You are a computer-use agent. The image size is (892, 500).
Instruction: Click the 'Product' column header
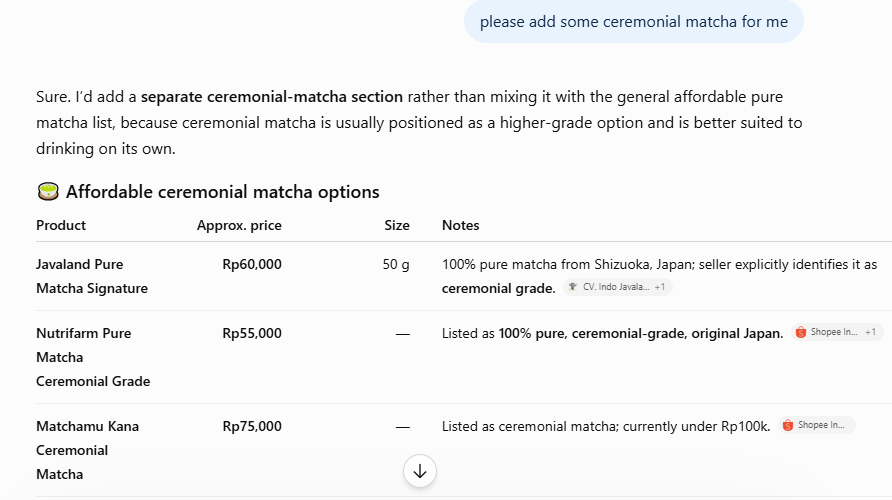click(x=61, y=225)
